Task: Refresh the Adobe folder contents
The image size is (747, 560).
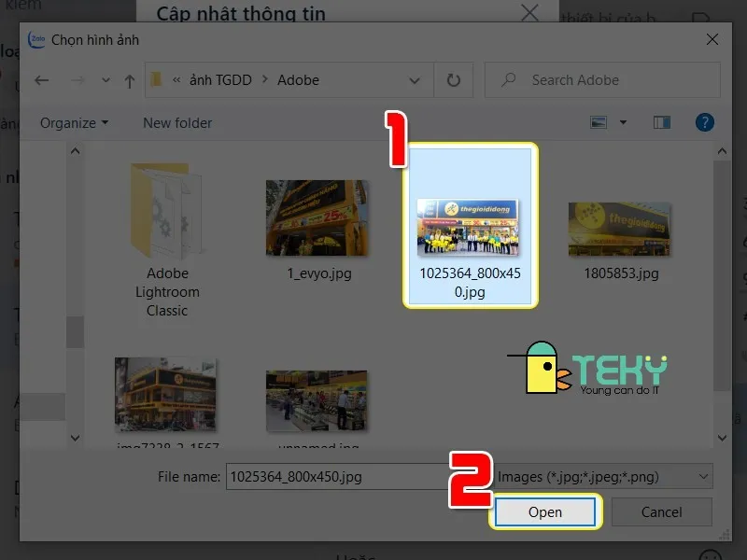Action: (453, 80)
